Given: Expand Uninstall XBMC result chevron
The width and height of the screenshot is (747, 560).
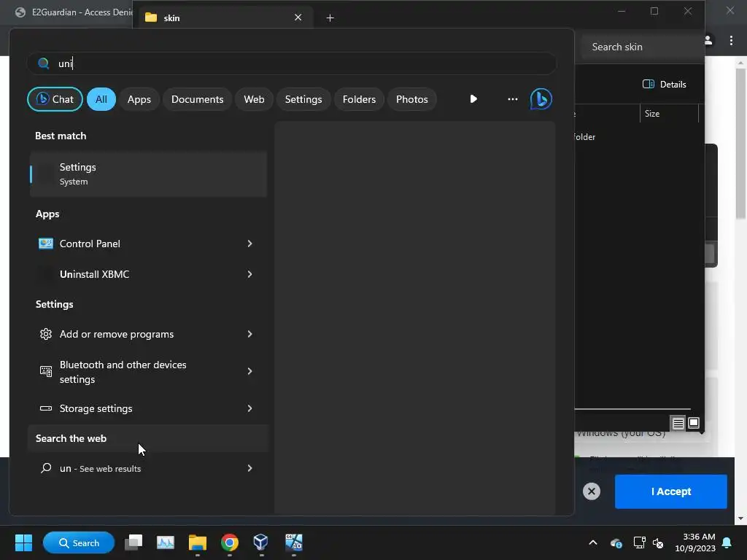Looking at the screenshot, I should click(x=249, y=274).
